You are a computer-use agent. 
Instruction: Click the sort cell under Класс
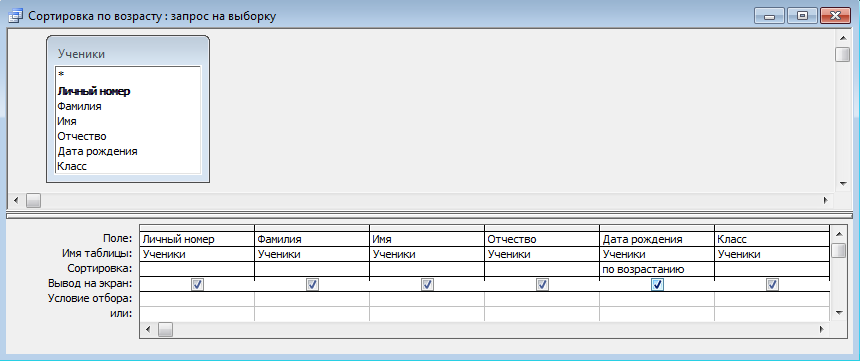coord(772,269)
